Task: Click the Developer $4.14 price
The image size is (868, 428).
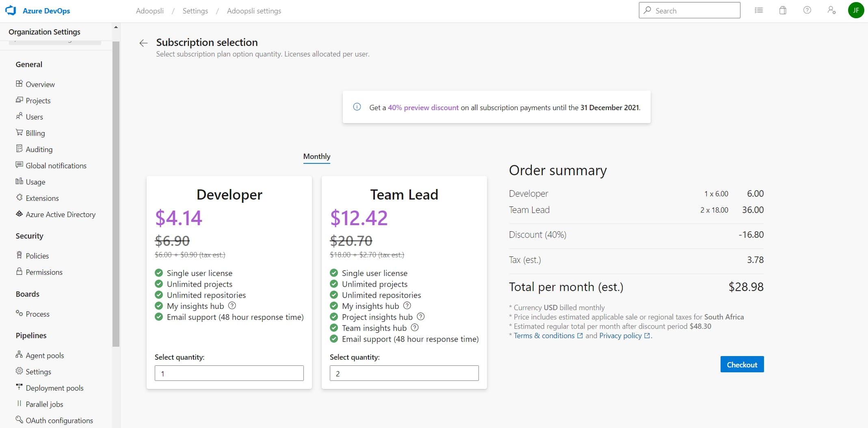Action: coord(179,218)
